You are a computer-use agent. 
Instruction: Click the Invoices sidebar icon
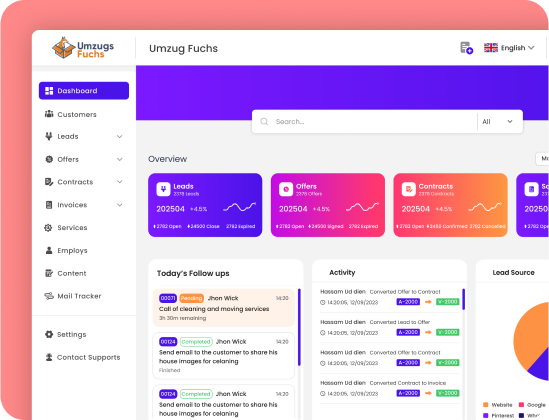(x=49, y=205)
